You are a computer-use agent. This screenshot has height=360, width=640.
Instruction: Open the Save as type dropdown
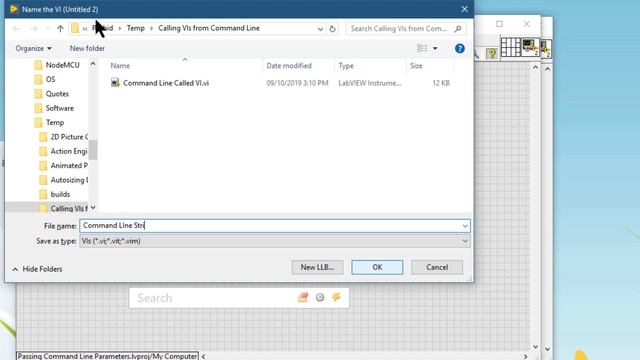[465, 241]
